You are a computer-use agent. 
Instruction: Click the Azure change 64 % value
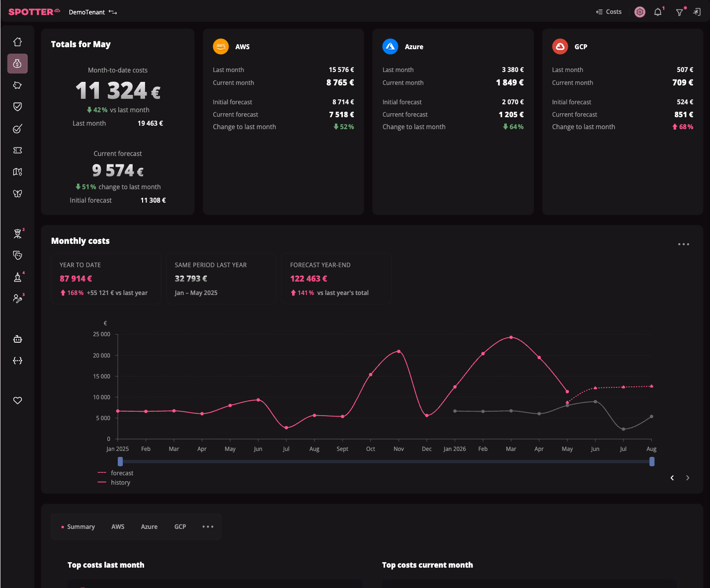click(513, 127)
